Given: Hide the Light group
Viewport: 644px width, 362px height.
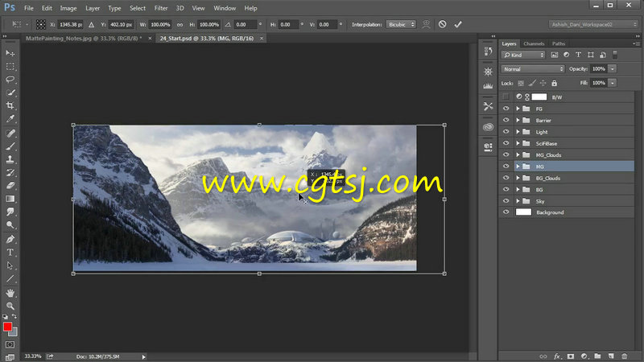Looking at the screenshot, I should point(506,132).
